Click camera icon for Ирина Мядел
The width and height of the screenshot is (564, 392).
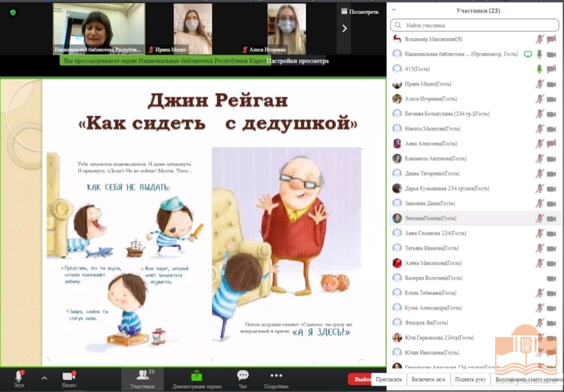[551, 85]
